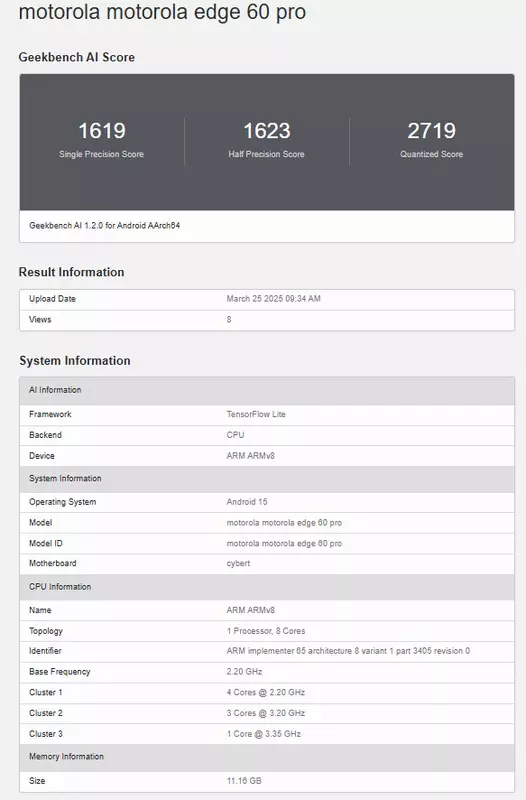Click the Base Frequency row label
The height and width of the screenshot is (800, 526).
point(60,672)
